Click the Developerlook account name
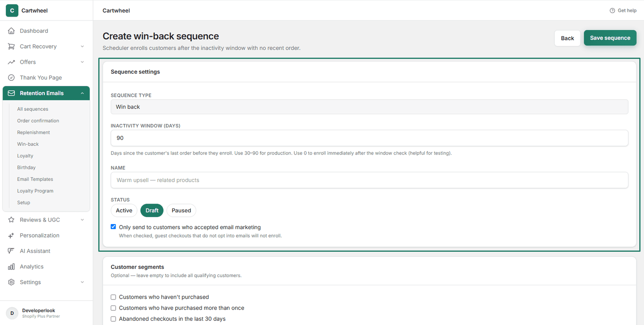The image size is (644, 325). 39,311
